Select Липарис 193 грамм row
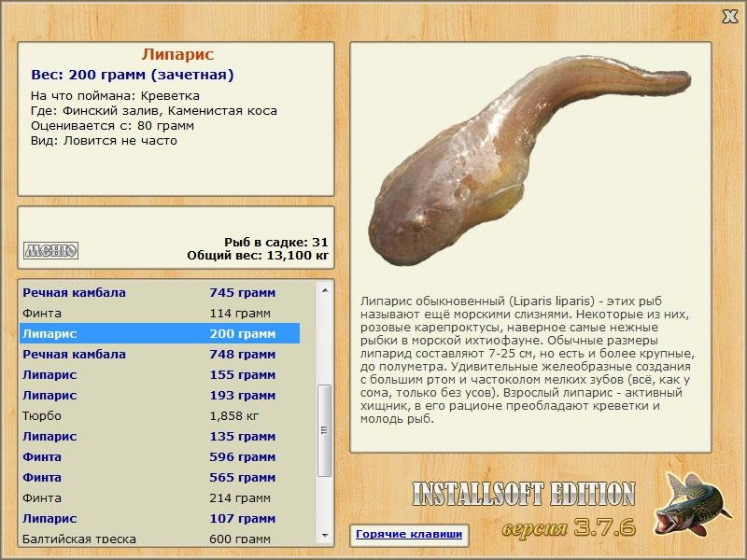 160,395
